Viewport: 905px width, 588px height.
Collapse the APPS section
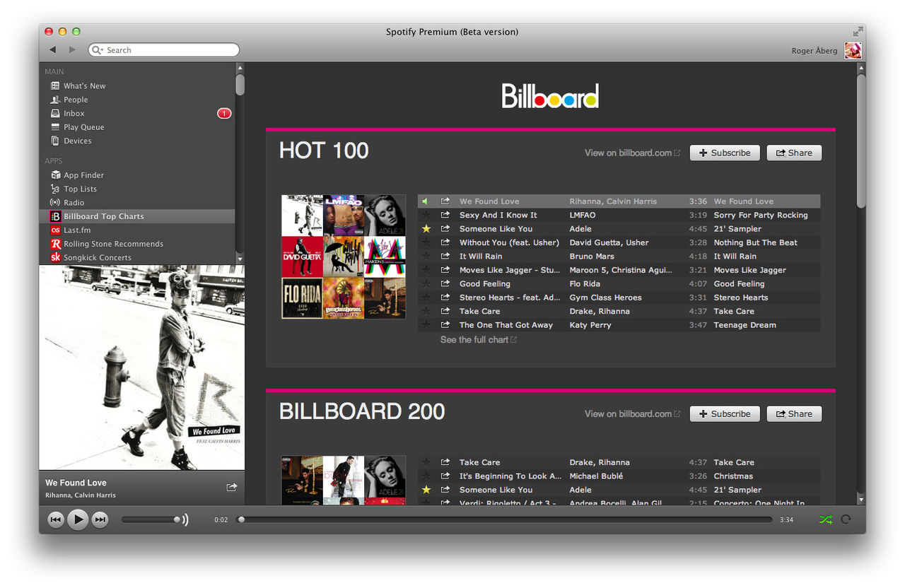pos(53,160)
